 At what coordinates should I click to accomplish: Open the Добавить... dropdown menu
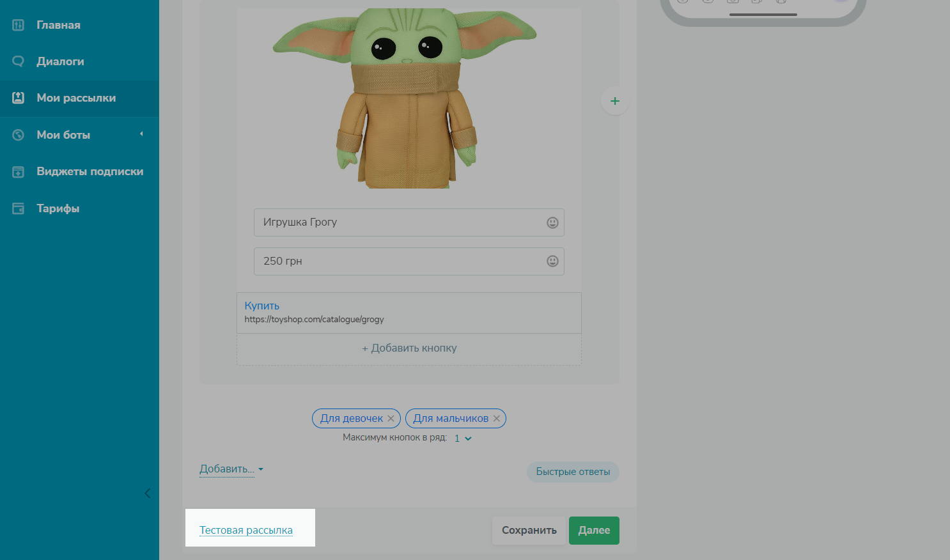point(231,469)
